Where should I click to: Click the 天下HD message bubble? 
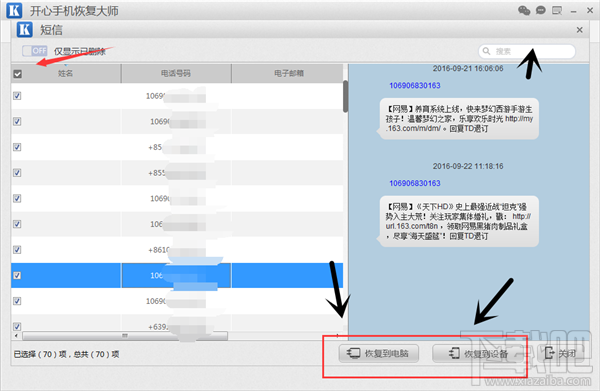pyautogui.click(x=459, y=221)
